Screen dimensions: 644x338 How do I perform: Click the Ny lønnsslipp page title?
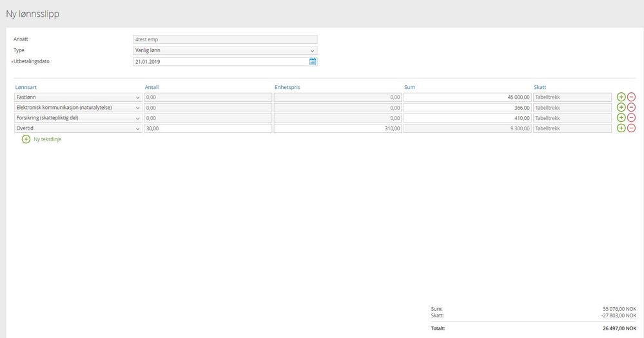(32, 14)
